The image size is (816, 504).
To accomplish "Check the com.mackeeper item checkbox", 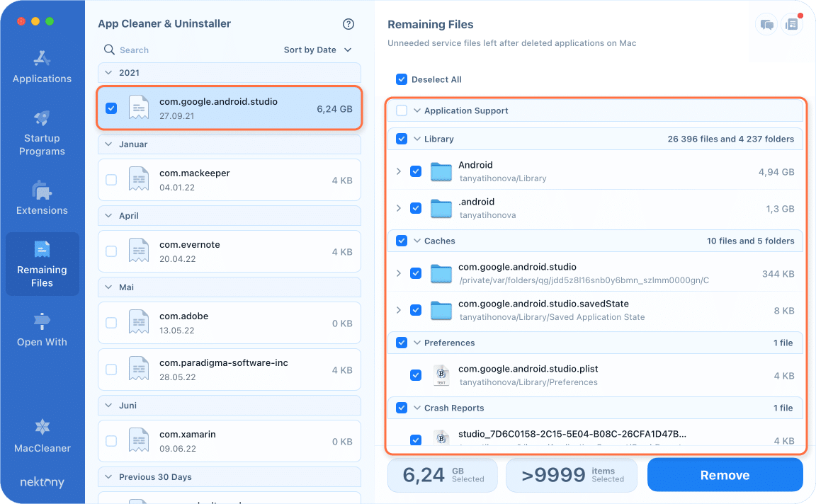I will coord(111,180).
